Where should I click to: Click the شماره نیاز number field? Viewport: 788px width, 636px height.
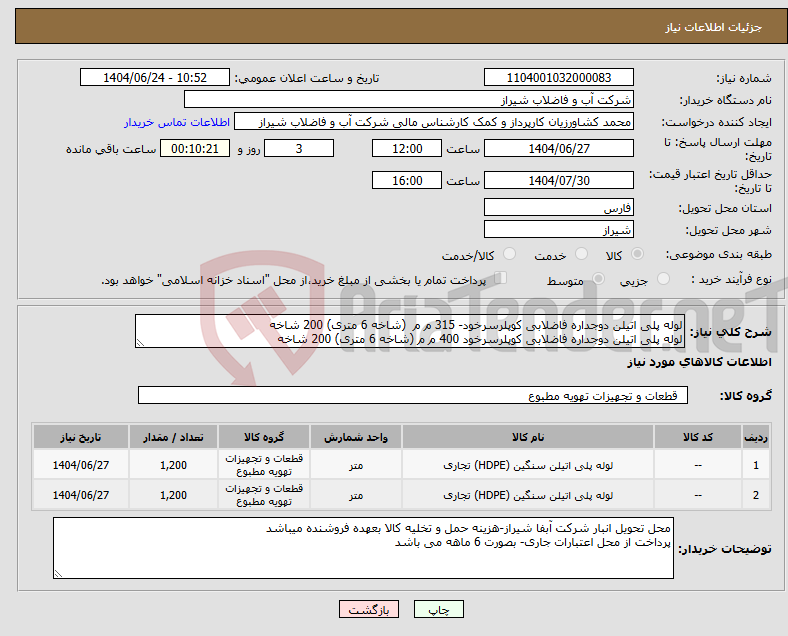(x=558, y=78)
